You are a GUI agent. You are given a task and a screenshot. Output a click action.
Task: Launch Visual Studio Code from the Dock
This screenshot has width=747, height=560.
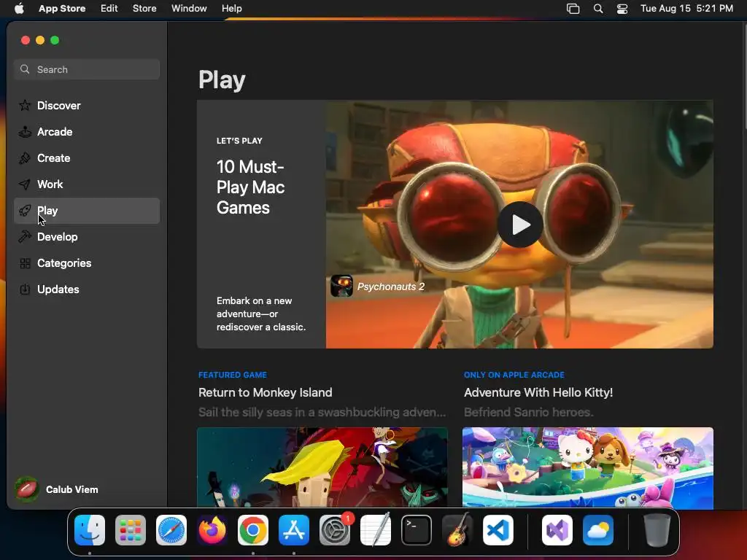pos(498,530)
